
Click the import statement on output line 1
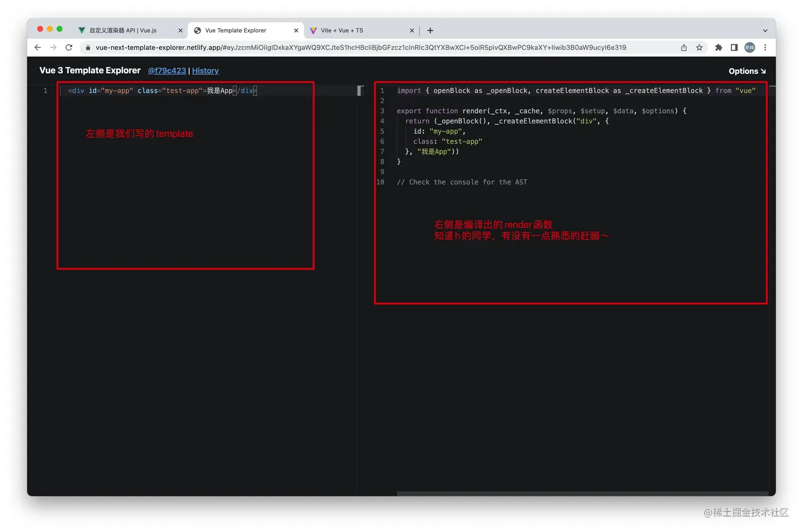click(x=576, y=91)
